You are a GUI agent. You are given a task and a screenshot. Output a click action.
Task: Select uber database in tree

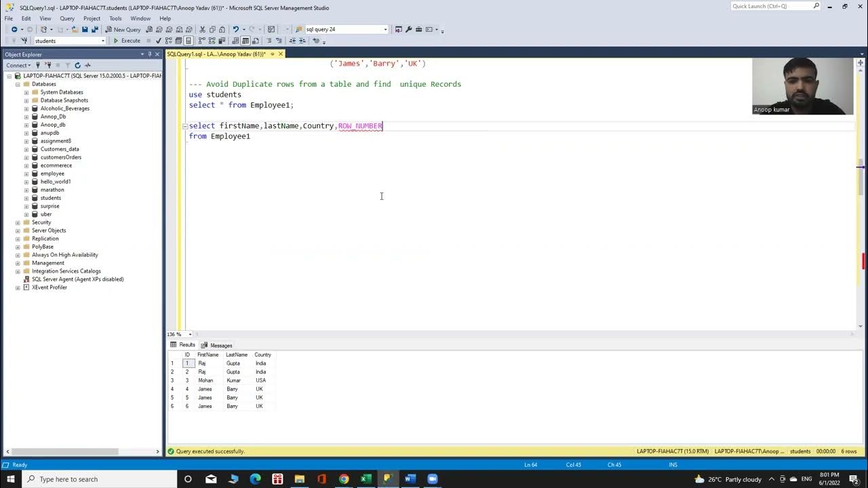(45, 214)
